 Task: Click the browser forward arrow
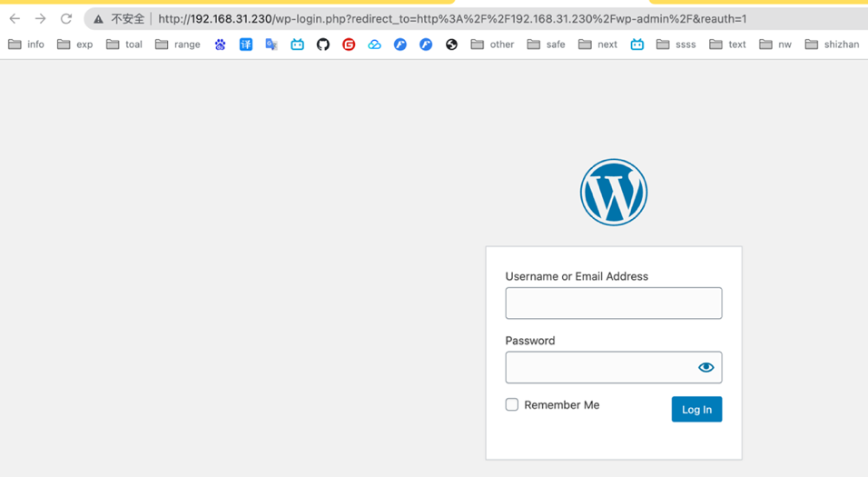40,18
